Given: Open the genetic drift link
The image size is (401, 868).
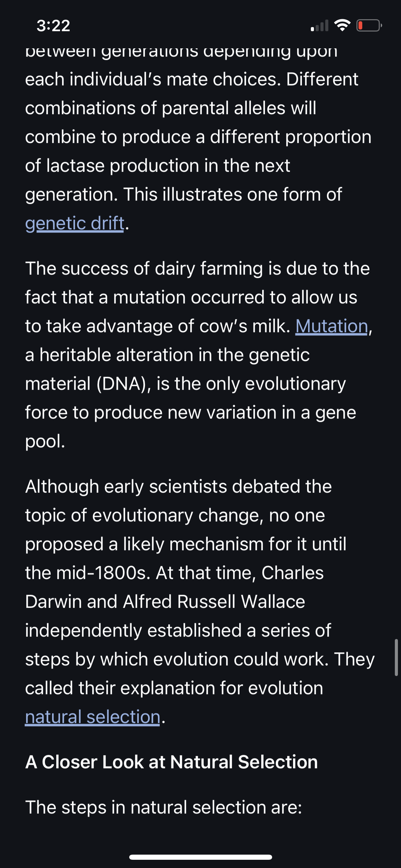Looking at the screenshot, I should [x=75, y=224].
